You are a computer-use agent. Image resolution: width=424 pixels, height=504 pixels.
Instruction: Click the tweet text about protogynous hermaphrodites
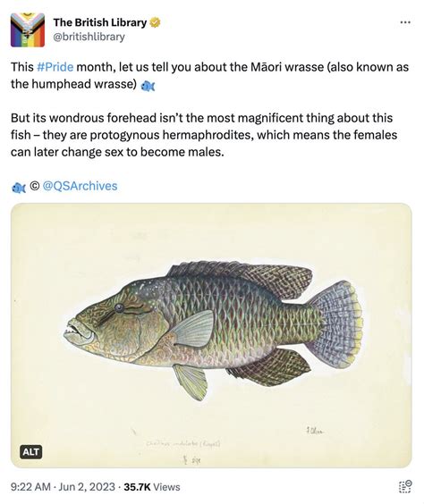click(x=204, y=135)
